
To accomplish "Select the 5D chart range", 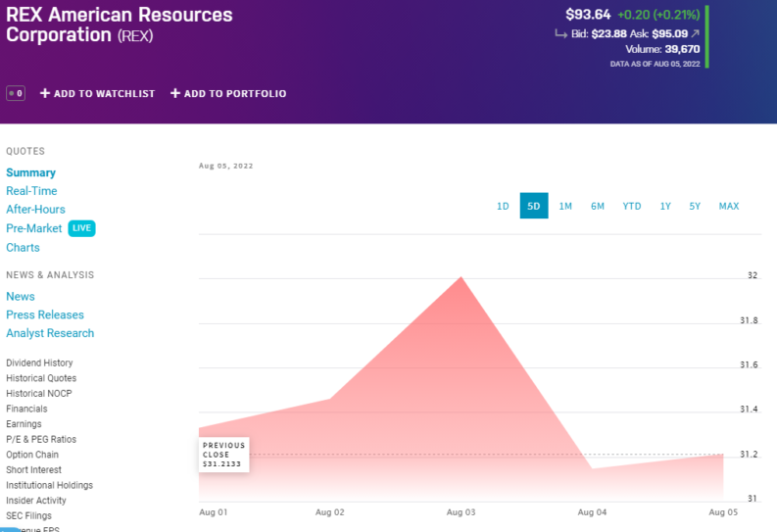I will [x=534, y=206].
